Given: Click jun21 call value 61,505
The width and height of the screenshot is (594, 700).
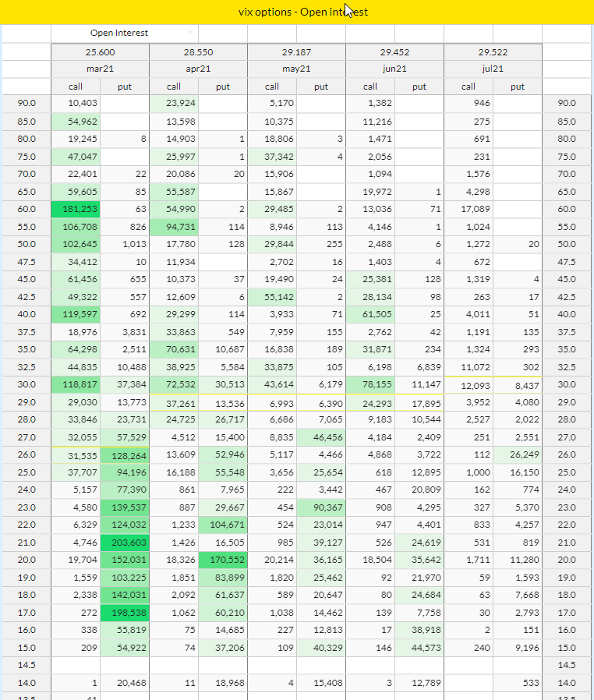Looking at the screenshot, I should pos(370,314).
